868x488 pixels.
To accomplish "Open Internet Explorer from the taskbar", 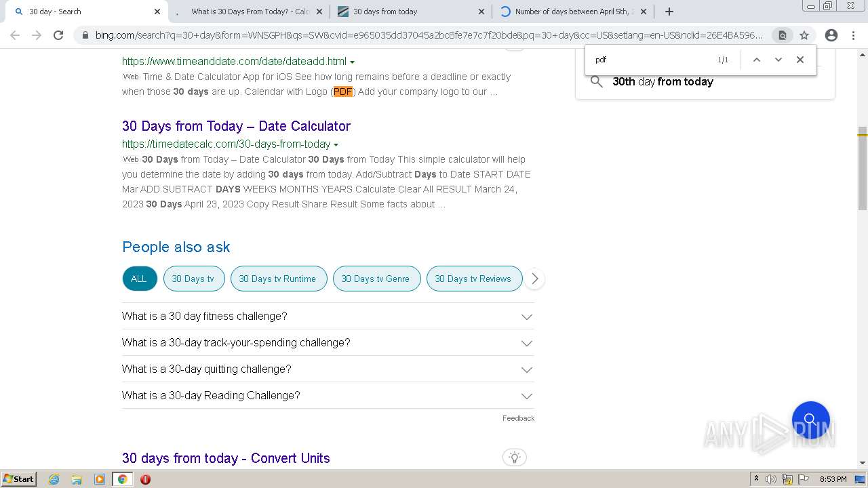I will (x=54, y=479).
